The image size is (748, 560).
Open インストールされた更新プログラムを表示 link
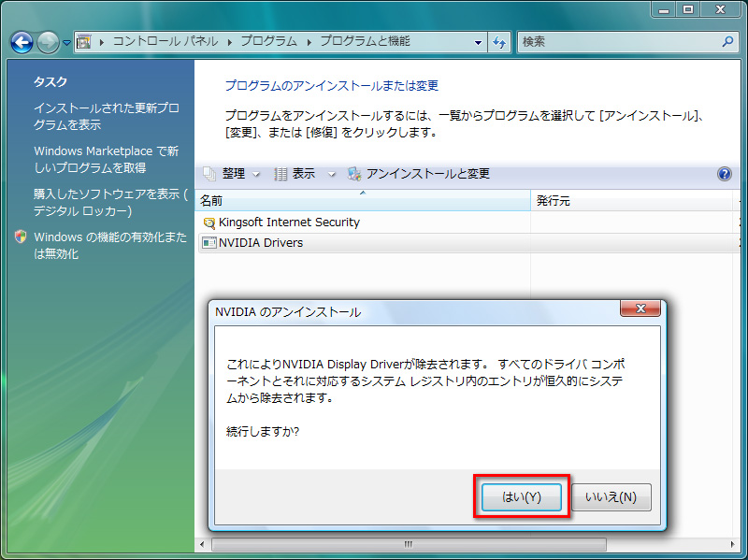pyautogui.click(x=107, y=116)
